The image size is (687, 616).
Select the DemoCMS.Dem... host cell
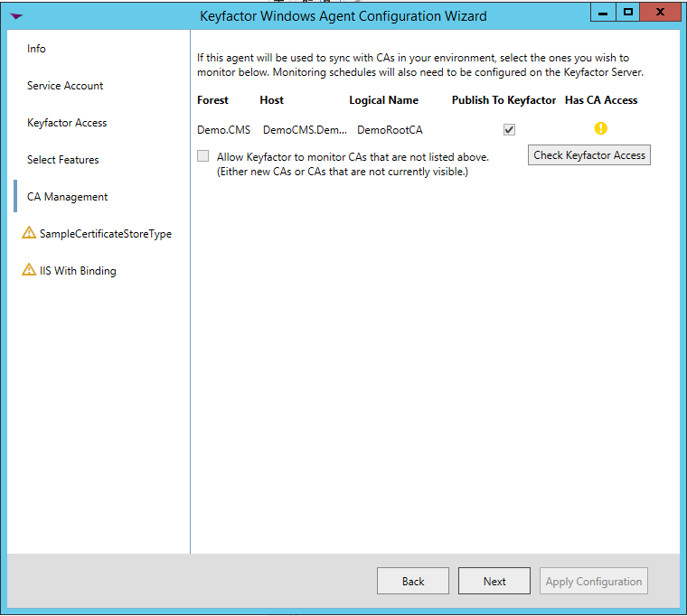(x=305, y=130)
